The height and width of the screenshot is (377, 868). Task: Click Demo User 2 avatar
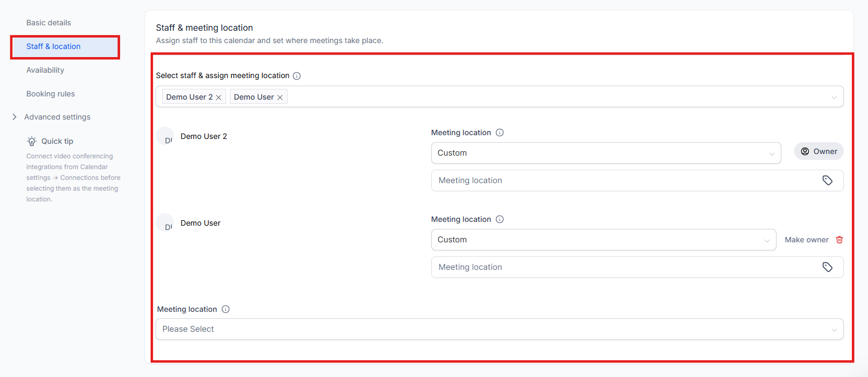165,136
